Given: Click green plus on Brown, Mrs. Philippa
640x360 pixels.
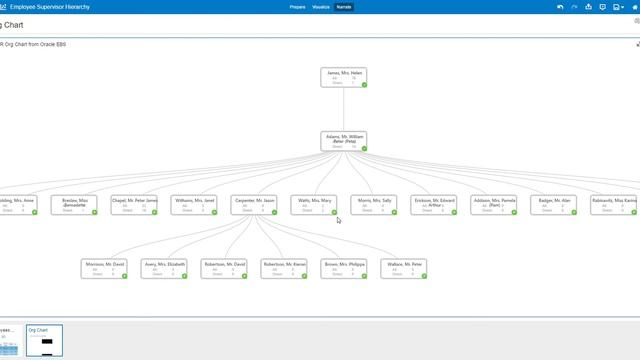Looking at the screenshot, I should point(364,276).
